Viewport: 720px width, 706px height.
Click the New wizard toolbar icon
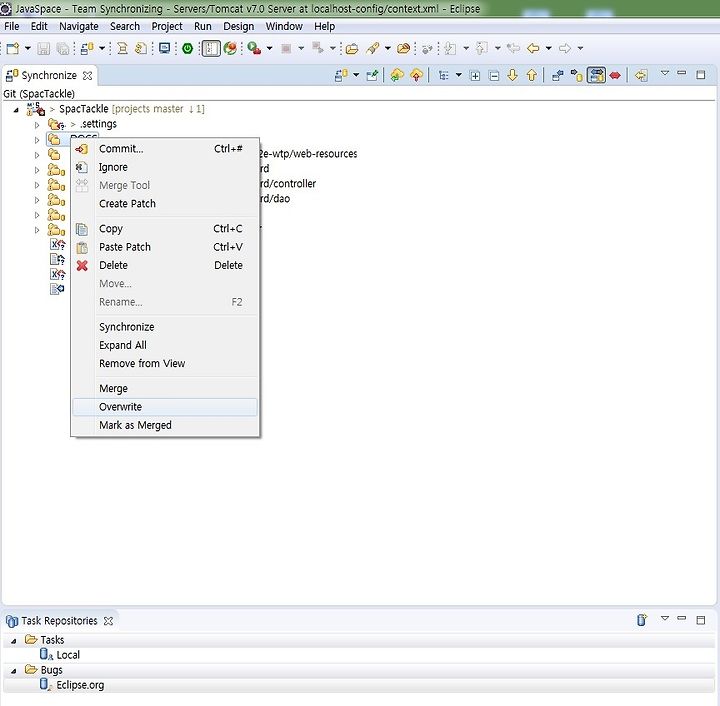[x=13, y=48]
